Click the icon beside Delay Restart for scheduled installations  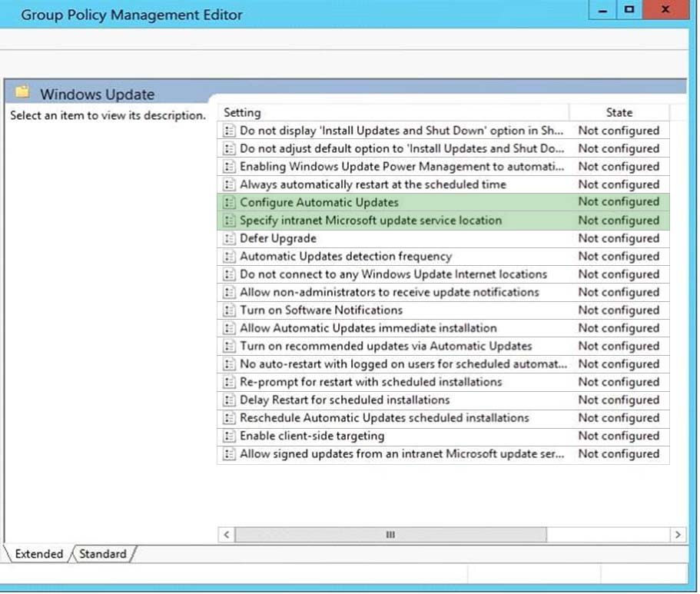(x=229, y=400)
